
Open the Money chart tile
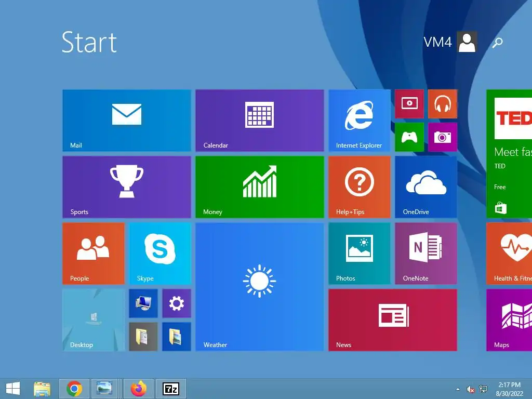(x=260, y=187)
